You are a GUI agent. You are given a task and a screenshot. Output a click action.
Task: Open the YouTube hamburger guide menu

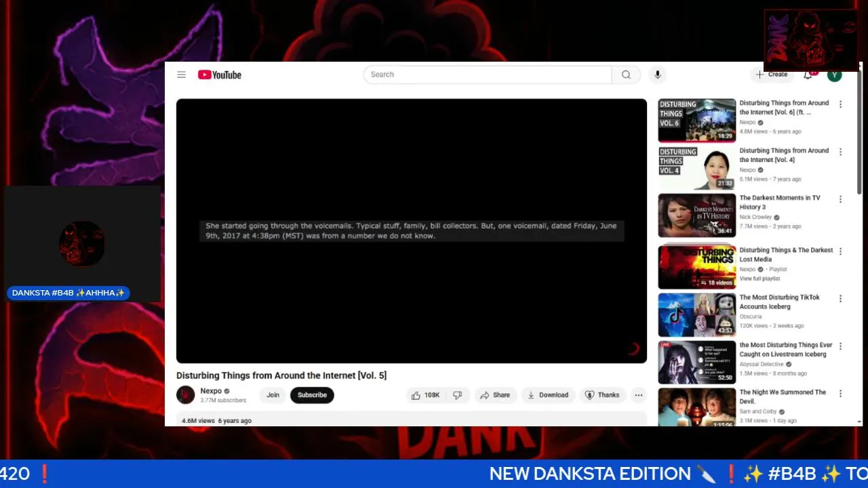pos(181,75)
